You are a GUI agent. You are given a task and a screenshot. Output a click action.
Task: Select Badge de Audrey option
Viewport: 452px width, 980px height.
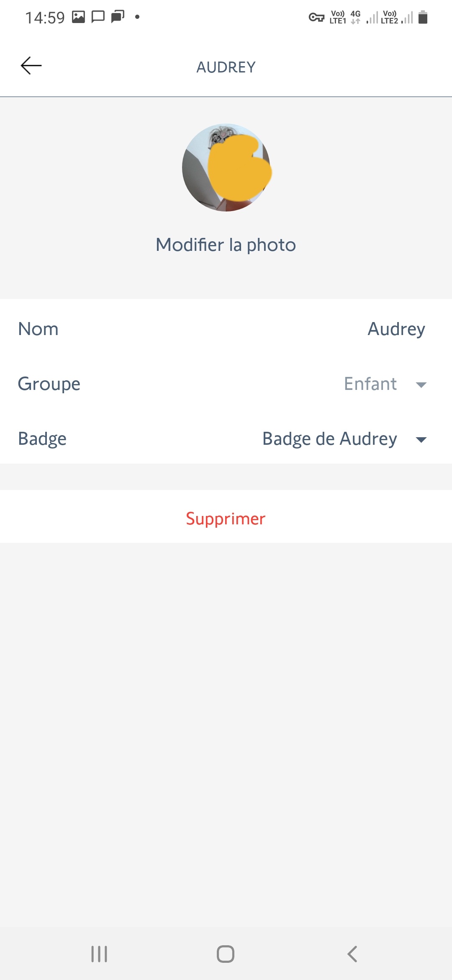coord(329,439)
